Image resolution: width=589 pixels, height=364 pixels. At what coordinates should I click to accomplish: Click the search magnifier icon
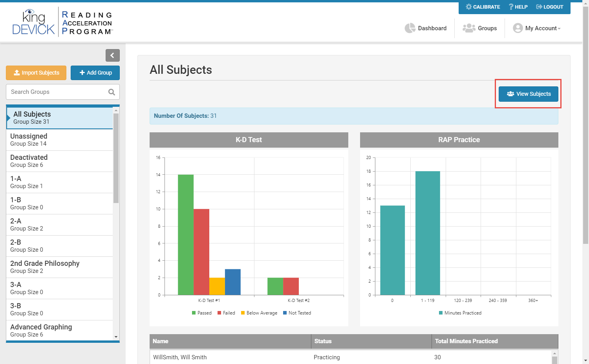pyautogui.click(x=112, y=92)
